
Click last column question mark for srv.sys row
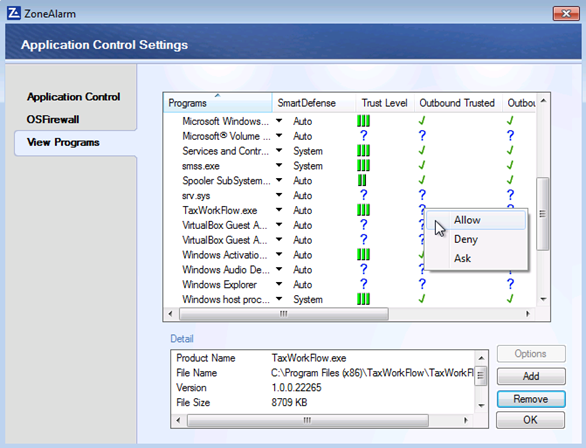click(510, 195)
